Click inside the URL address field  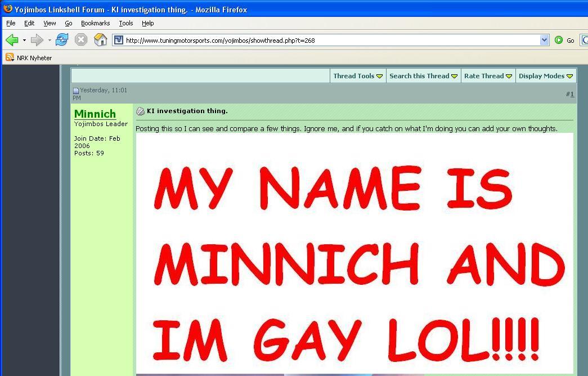pos(326,40)
